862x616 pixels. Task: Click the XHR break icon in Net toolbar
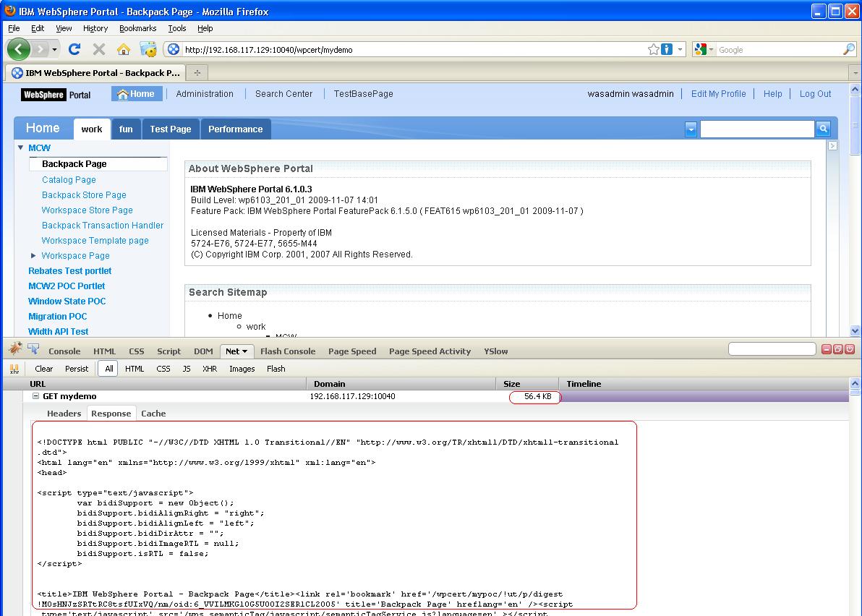coord(14,369)
